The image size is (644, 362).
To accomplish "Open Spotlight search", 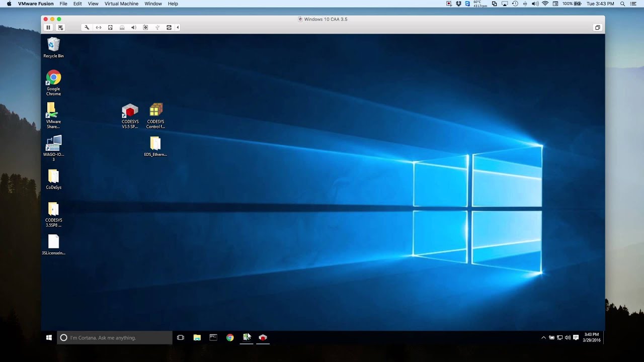I will [x=622, y=4].
